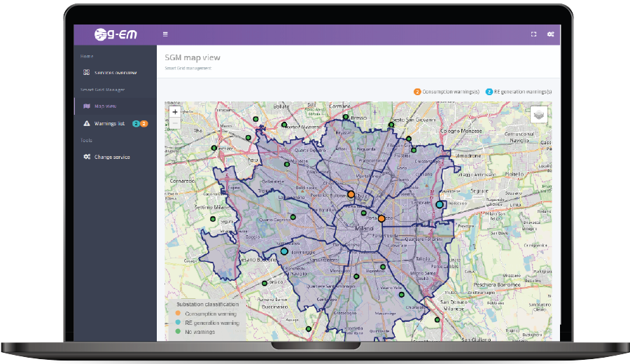This screenshot has height=364, width=630.
Task: Open the Warnings list page
Action: tap(108, 123)
